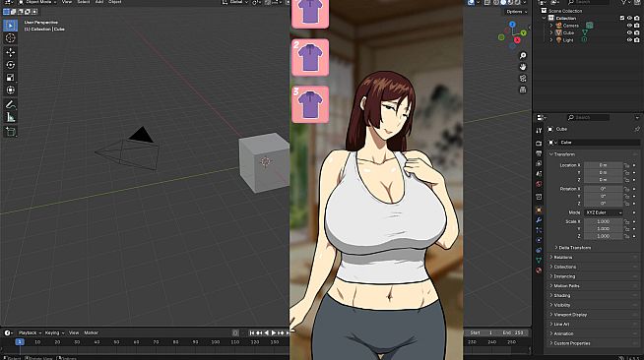Open the Output properties tab

click(x=539, y=153)
